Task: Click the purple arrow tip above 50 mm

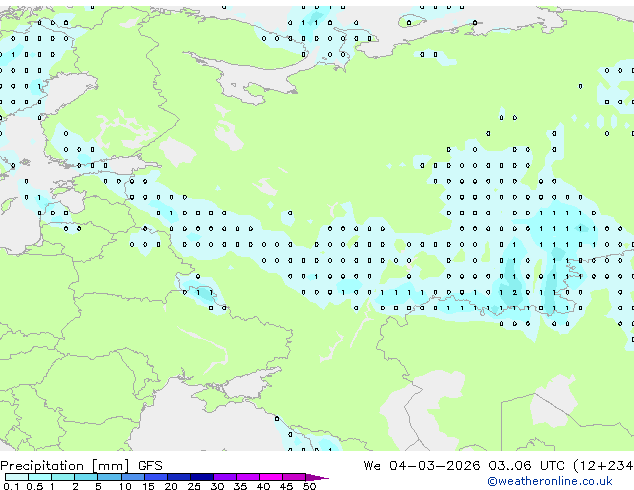Action: coord(317,477)
